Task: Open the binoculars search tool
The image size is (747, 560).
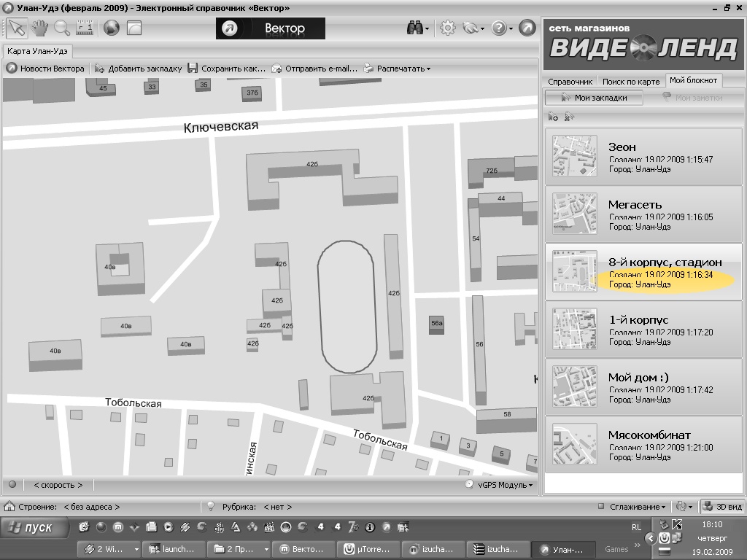Action: pyautogui.click(x=416, y=28)
